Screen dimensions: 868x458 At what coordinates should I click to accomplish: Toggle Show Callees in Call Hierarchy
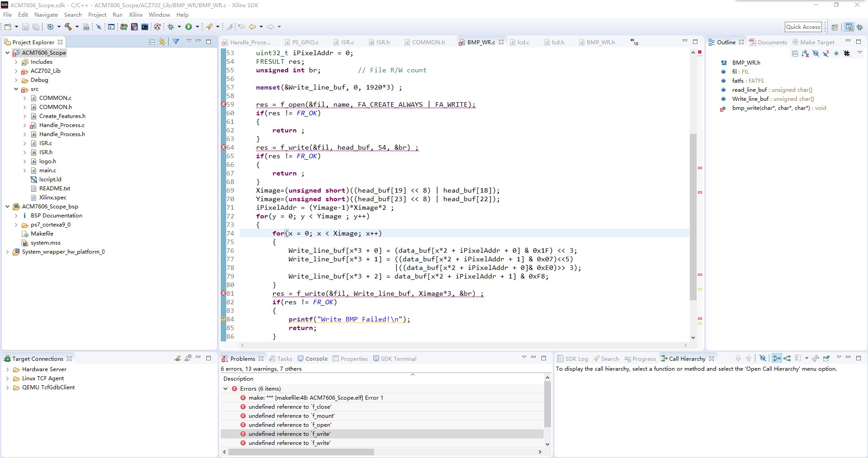[x=787, y=359]
